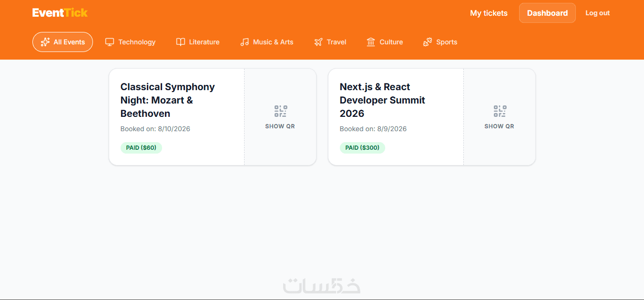644x300 pixels.
Task: Filter by Literature category
Action: coord(198,42)
